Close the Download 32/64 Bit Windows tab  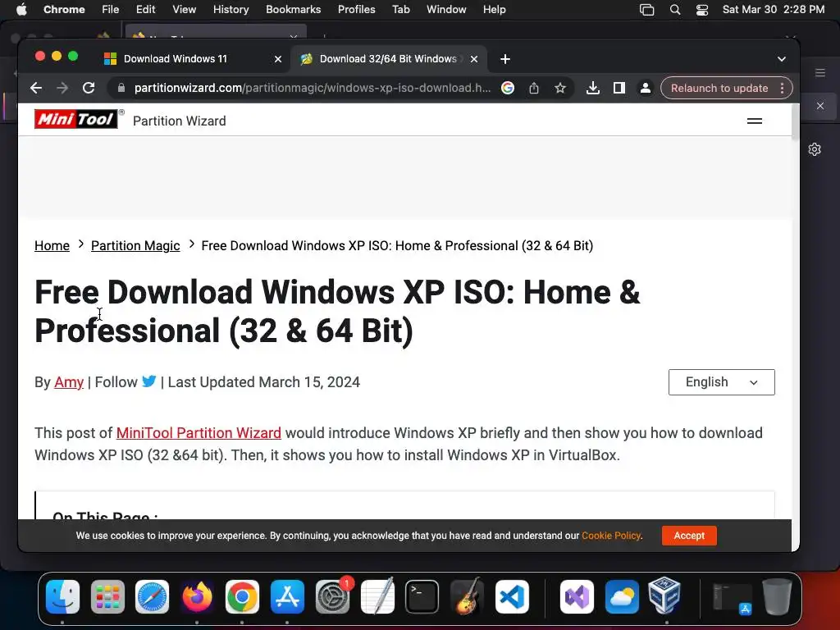[x=474, y=59]
